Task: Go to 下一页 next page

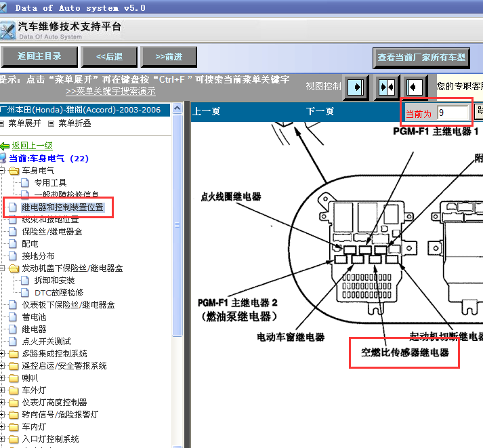Action: click(320, 111)
